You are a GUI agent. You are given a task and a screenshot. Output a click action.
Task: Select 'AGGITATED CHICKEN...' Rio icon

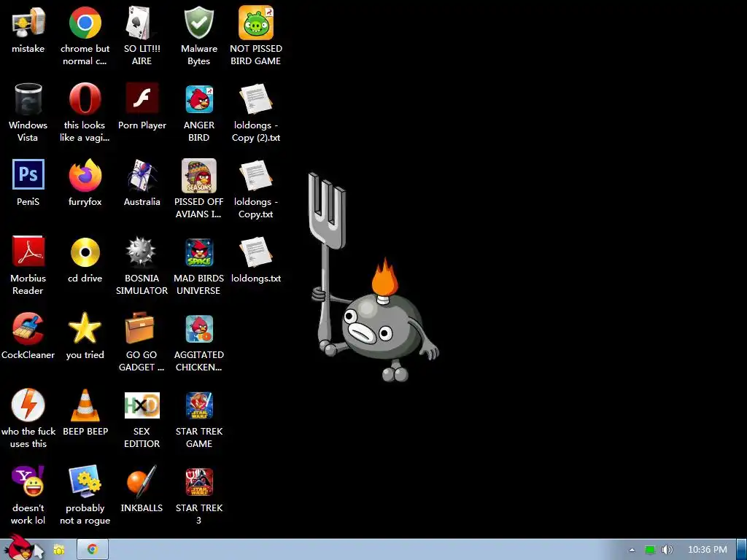tap(199, 329)
